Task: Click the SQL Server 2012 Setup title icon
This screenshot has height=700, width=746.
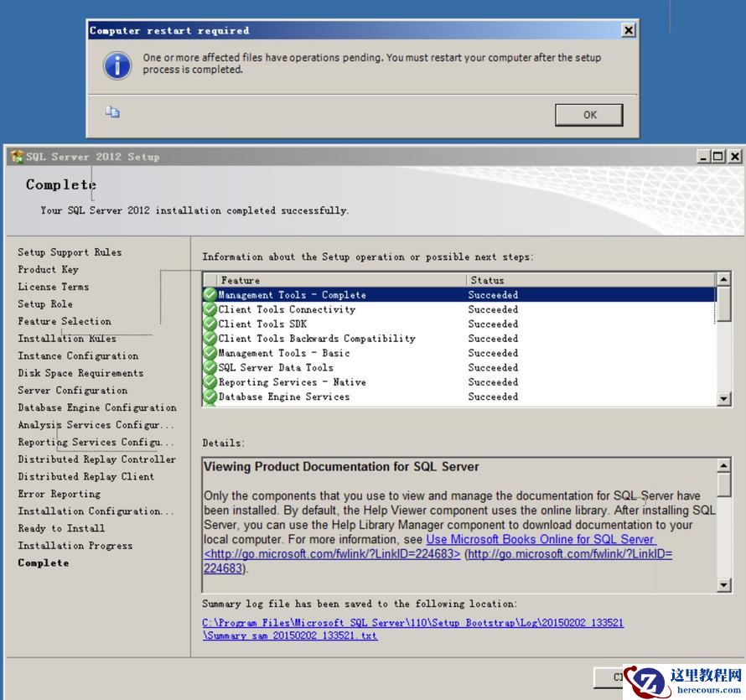Action: point(17,157)
